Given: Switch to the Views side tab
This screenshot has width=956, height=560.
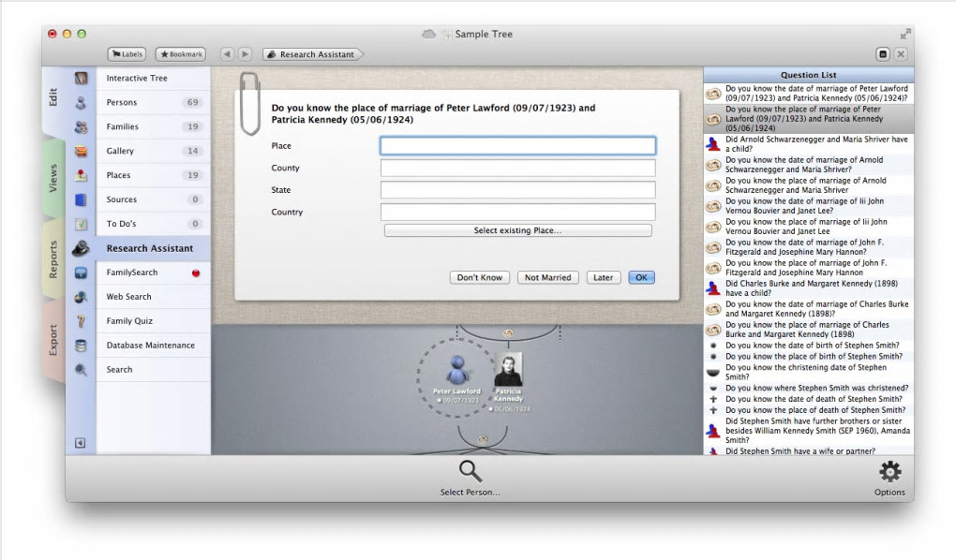Looking at the screenshot, I should coord(53,178).
